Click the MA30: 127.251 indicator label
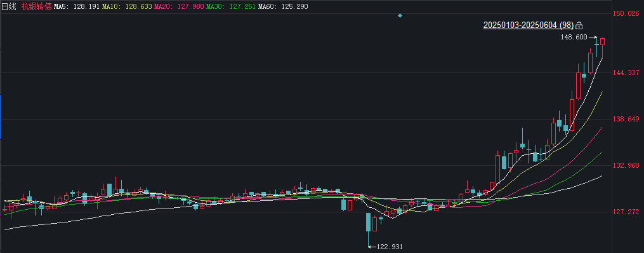 coord(231,6)
